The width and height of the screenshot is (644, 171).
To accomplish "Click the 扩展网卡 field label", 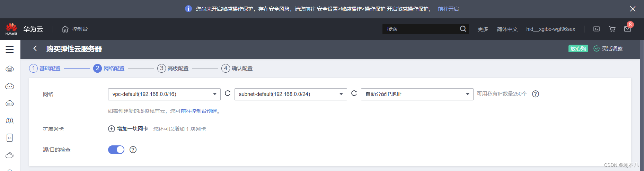I will click(53, 129).
